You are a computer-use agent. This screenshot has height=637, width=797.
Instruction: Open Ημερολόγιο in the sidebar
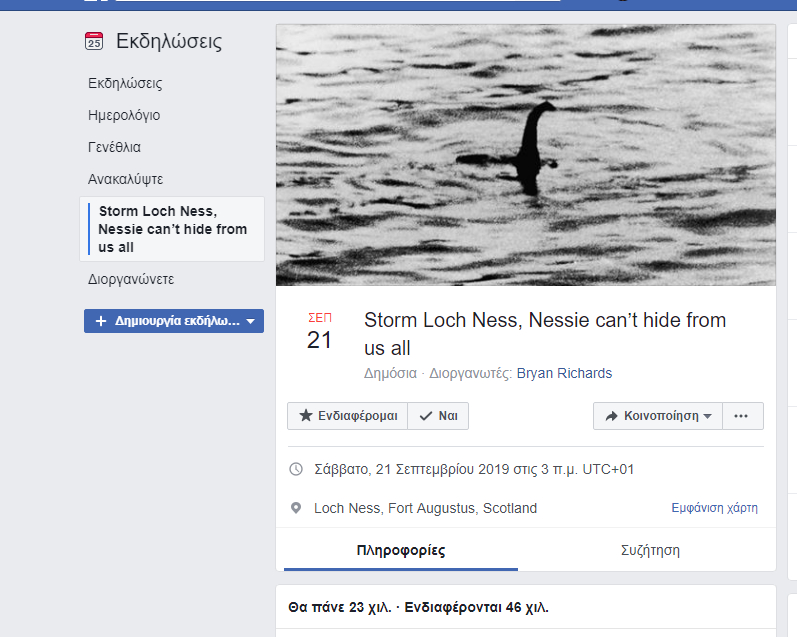[x=124, y=115]
